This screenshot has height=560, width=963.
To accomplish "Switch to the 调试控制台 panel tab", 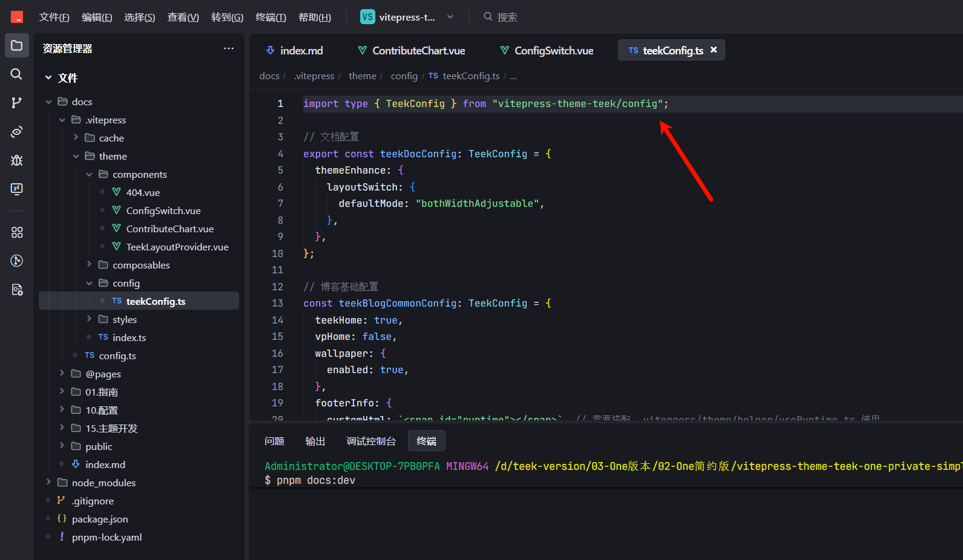I will pyautogui.click(x=371, y=441).
